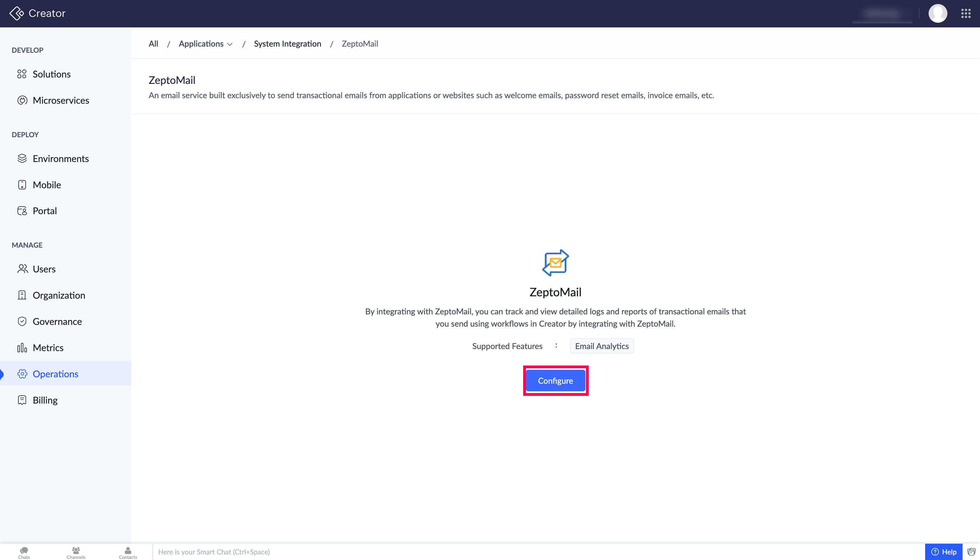Open the Portal section
Image resolution: width=980 pixels, height=560 pixels.
pyautogui.click(x=45, y=211)
